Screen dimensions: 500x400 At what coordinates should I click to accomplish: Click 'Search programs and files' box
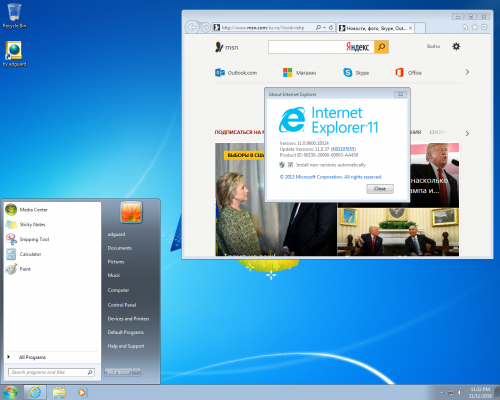[51, 372]
